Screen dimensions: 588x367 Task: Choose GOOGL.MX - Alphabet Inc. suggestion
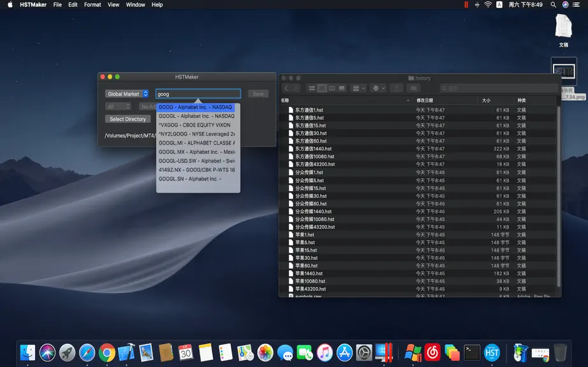click(x=197, y=152)
